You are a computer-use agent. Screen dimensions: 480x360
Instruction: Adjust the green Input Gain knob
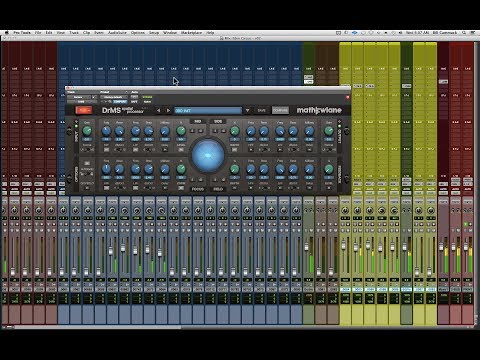(87, 131)
